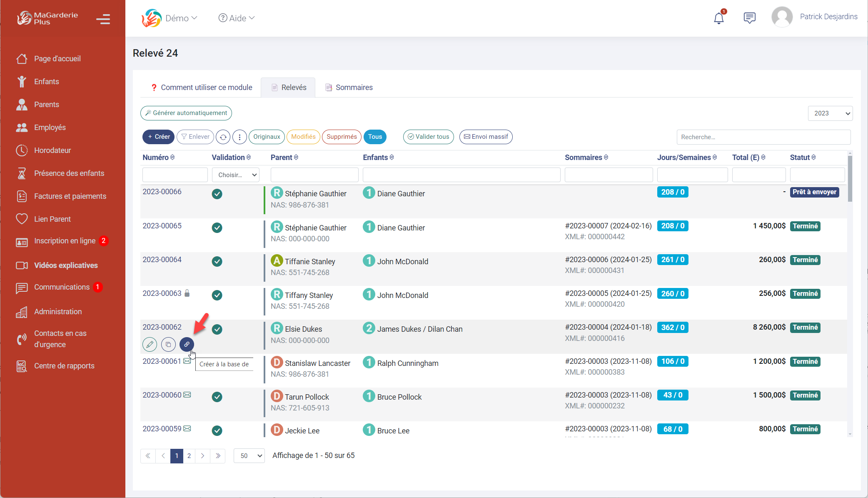The width and height of the screenshot is (868, 498).
Task: Toggle the Originaux filter
Action: (x=267, y=137)
